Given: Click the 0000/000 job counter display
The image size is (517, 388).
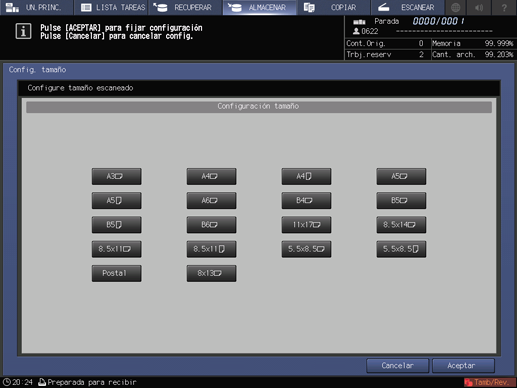Looking at the screenshot, I should [438, 21].
